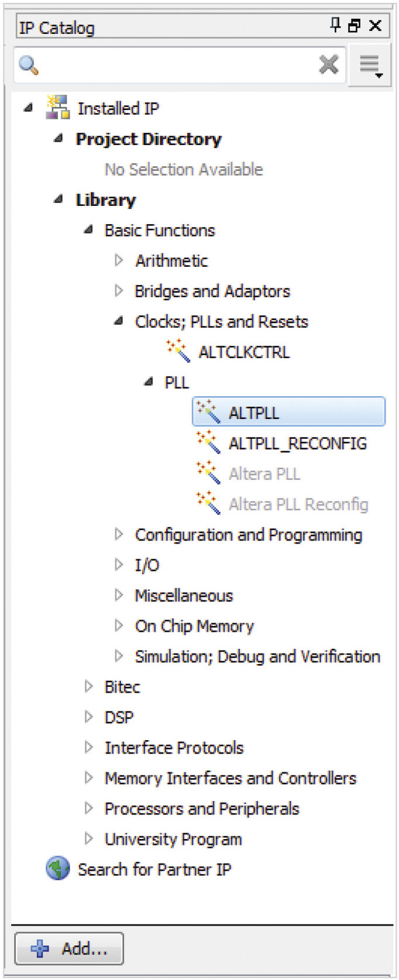Click the ALTPLL wizard icon

(208, 411)
